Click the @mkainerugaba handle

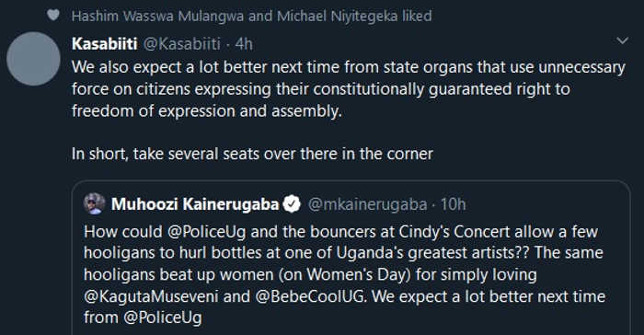click(368, 204)
